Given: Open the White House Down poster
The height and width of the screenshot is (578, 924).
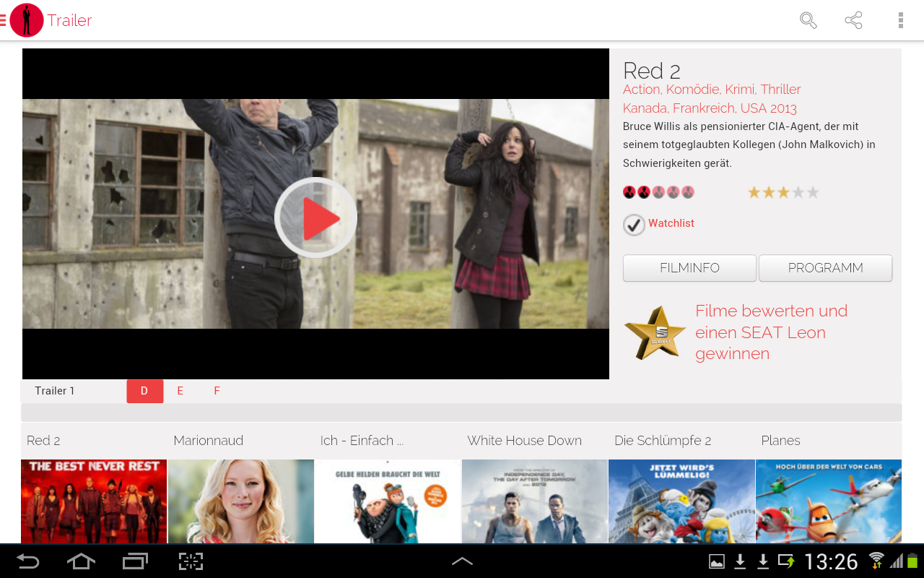Looking at the screenshot, I should (535, 501).
